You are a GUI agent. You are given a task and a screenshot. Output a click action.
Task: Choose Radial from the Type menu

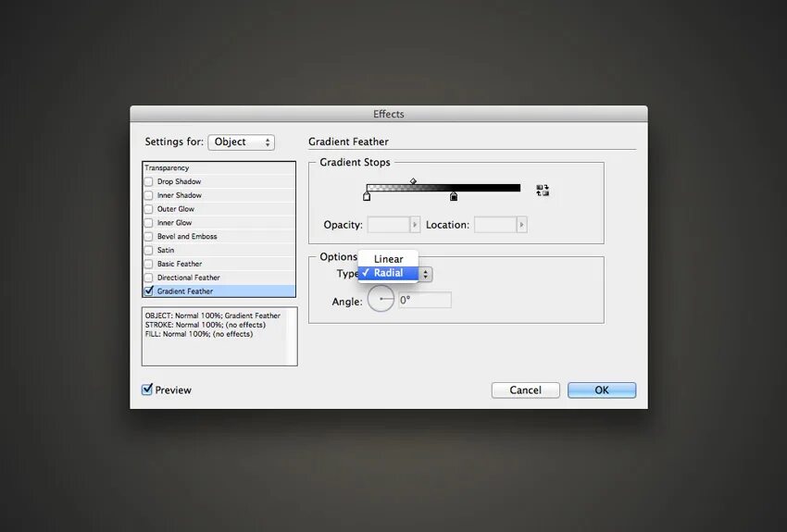(x=388, y=273)
